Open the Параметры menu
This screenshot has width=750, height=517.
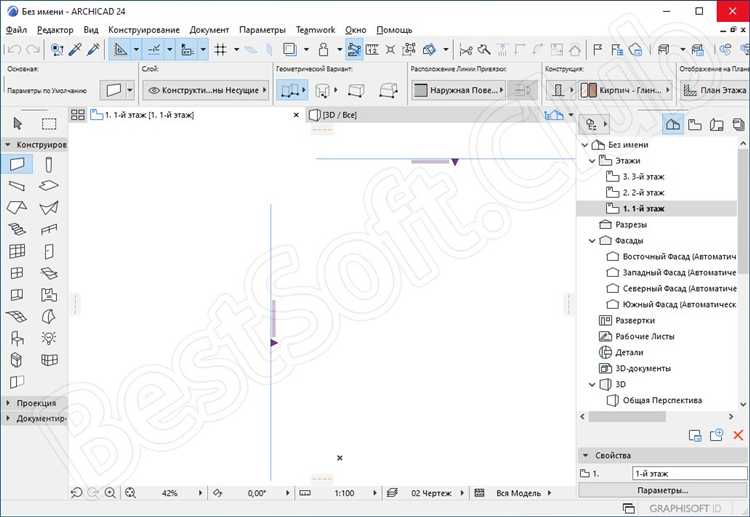coord(262,30)
